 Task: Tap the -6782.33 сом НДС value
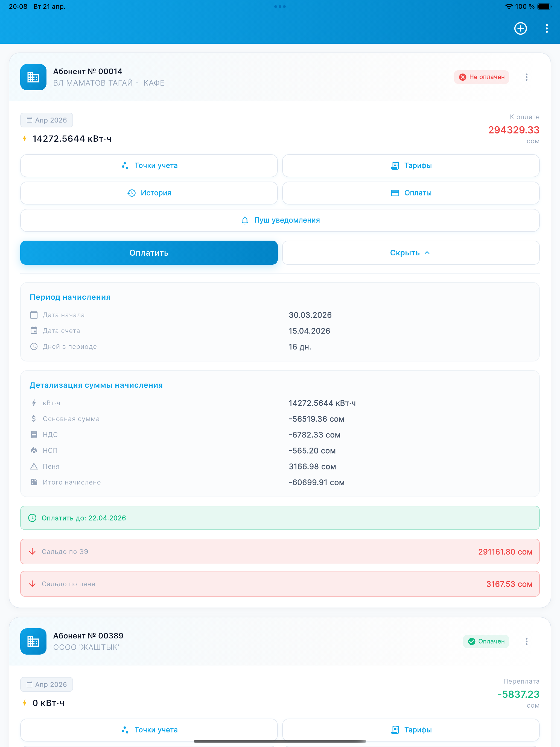314,435
